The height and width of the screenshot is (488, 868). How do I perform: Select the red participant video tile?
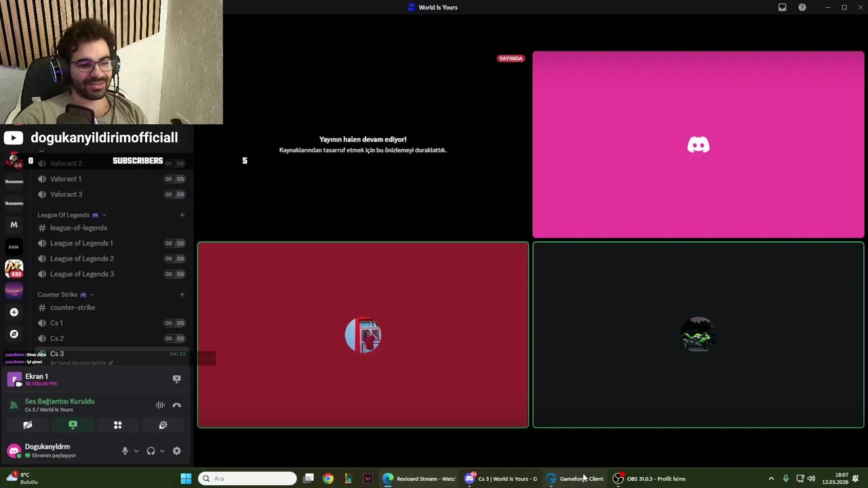point(363,335)
